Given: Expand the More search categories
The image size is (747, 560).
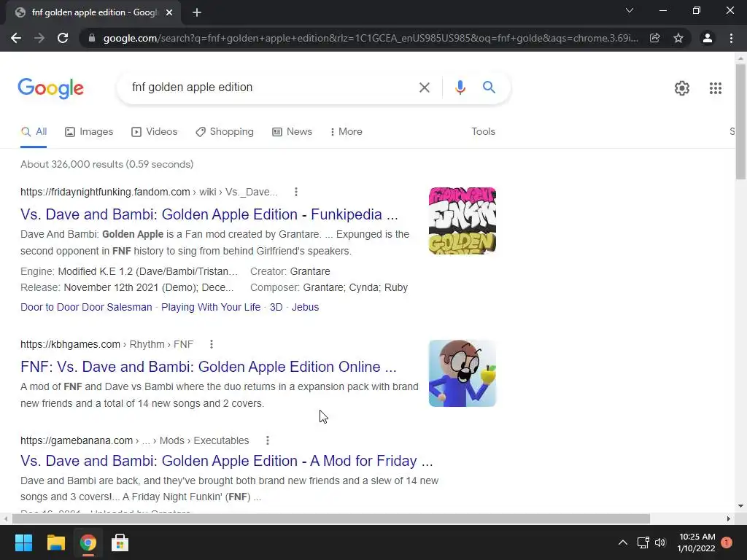Looking at the screenshot, I should pos(347,132).
